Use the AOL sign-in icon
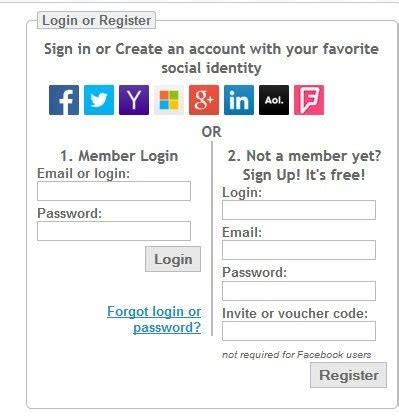The height and width of the screenshot is (420, 399). click(x=274, y=100)
